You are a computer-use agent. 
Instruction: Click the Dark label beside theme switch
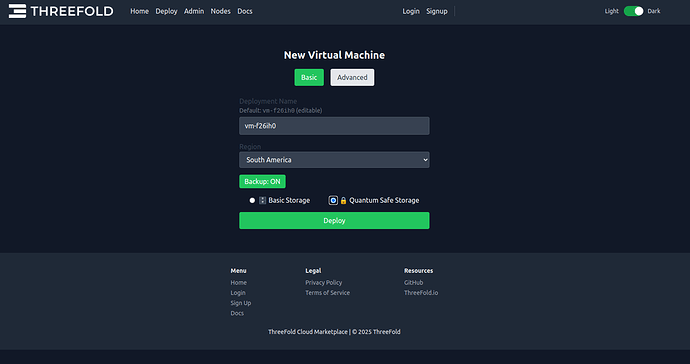(654, 11)
